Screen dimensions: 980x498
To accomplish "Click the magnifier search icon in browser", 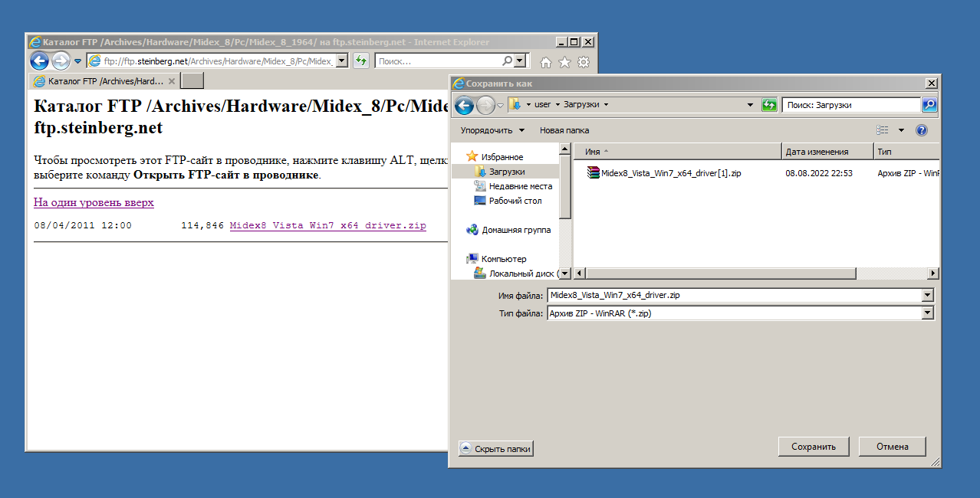I will click(508, 61).
